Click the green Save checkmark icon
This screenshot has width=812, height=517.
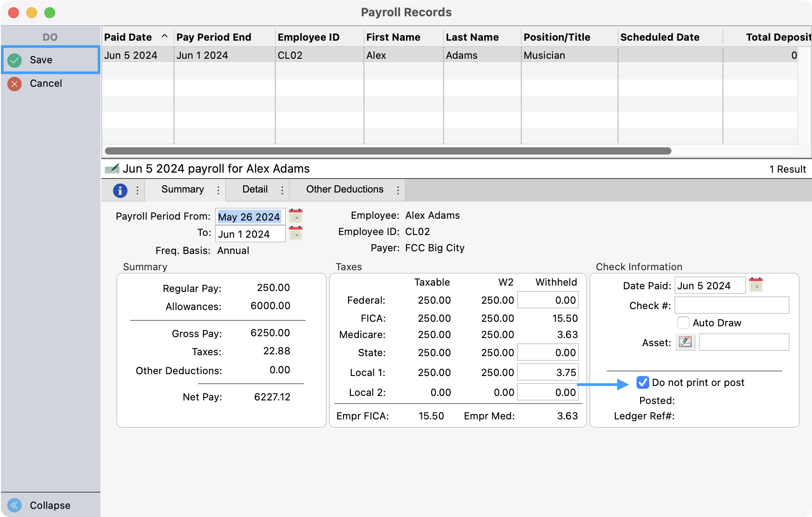pos(15,60)
